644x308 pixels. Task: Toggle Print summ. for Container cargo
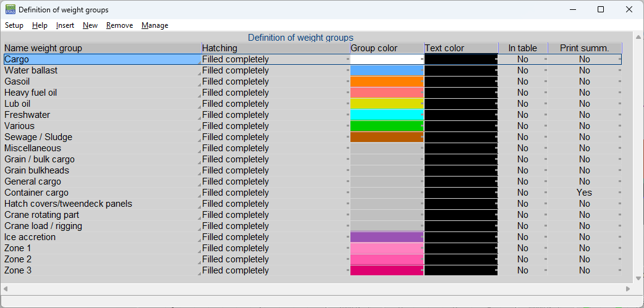point(585,193)
